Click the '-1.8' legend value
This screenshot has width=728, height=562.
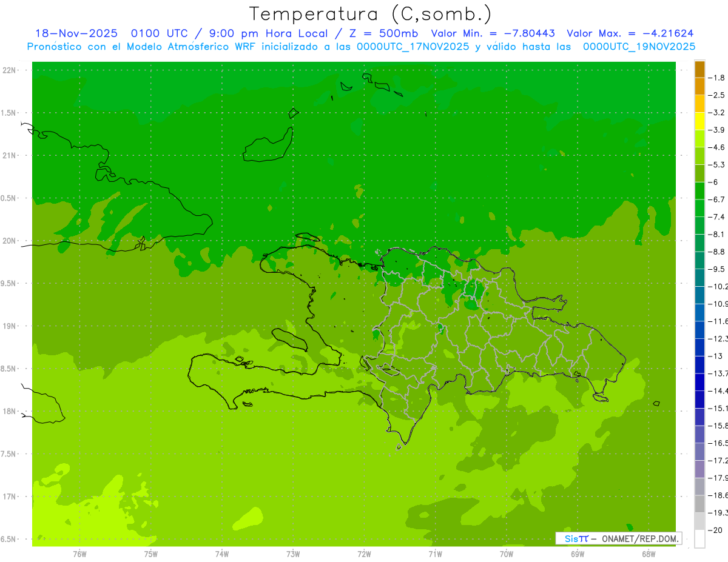(x=717, y=78)
